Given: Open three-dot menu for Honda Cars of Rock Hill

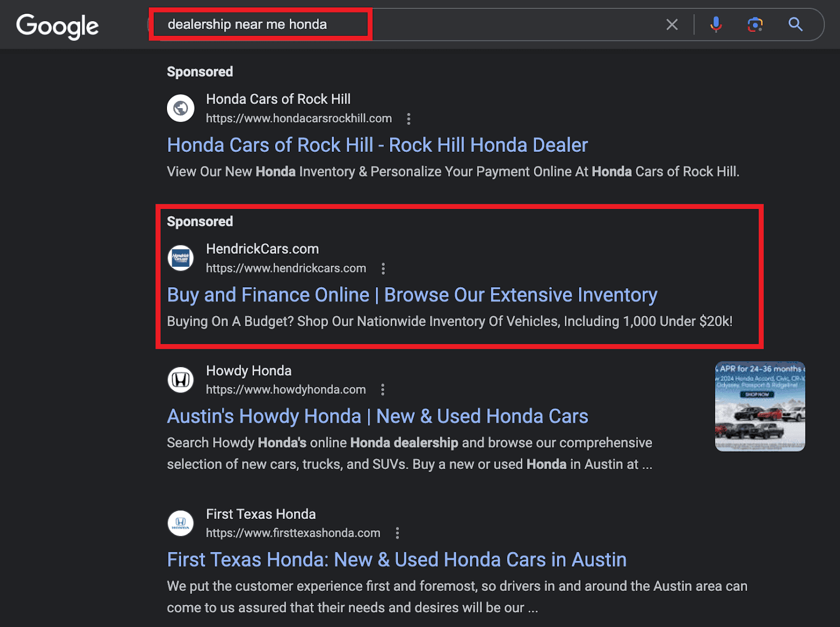Looking at the screenshot, I should 409,119.
